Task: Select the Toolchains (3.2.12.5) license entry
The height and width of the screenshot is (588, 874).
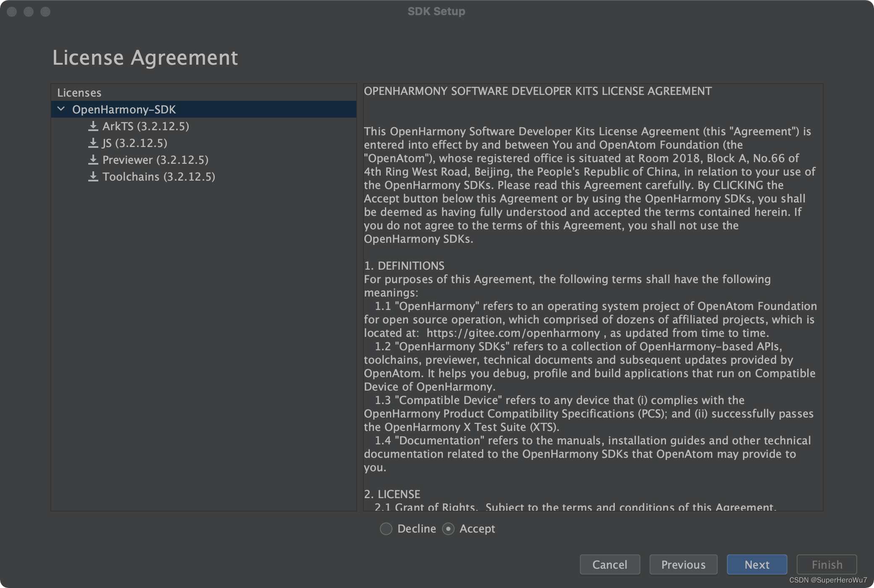Action: point(159,176)
